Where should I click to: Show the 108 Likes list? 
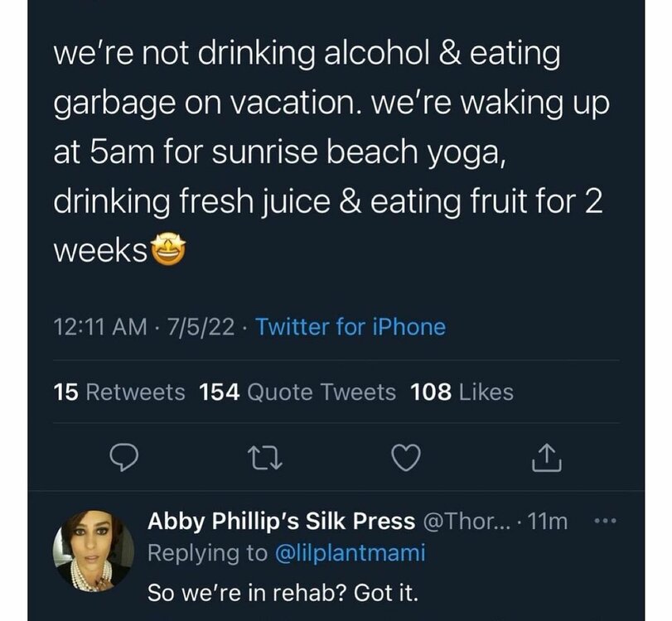[462, 392]
